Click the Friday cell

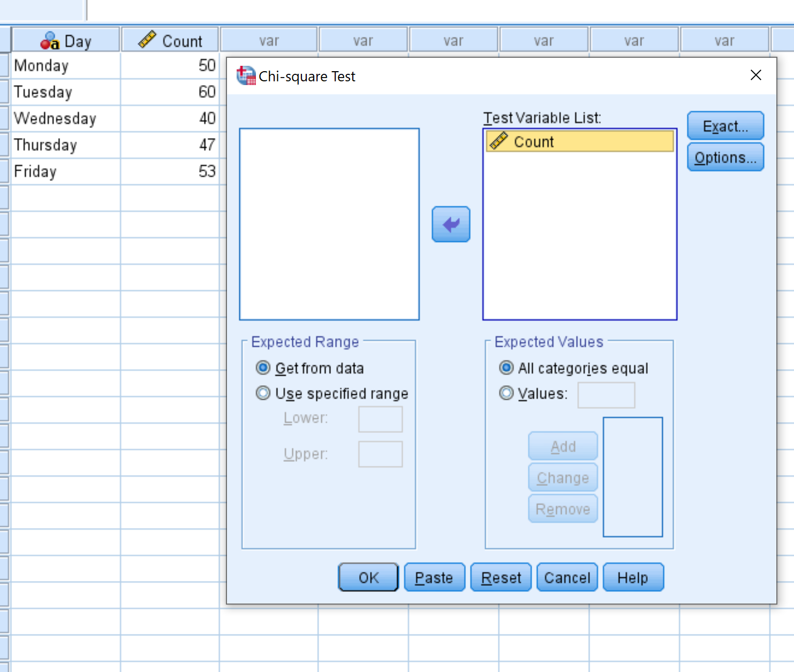(x=65, y=171)
